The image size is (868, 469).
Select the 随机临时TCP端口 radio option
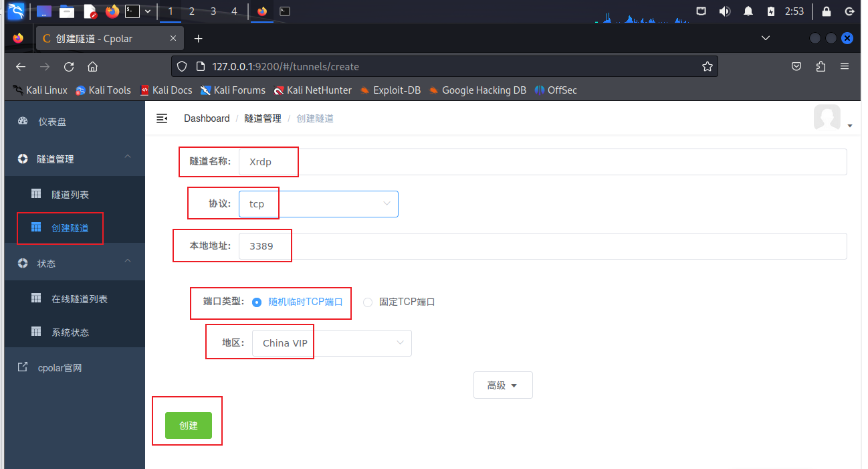(x=297, y=302)
